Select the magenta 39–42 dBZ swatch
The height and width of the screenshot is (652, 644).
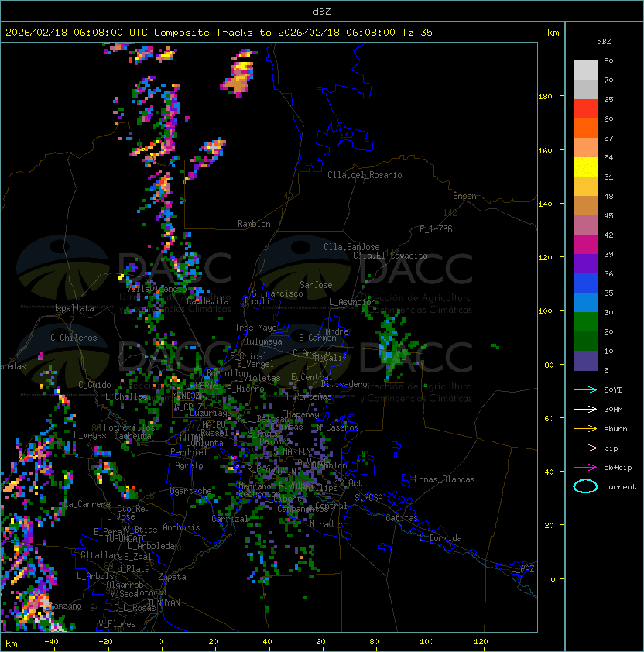tap(585, 244)
